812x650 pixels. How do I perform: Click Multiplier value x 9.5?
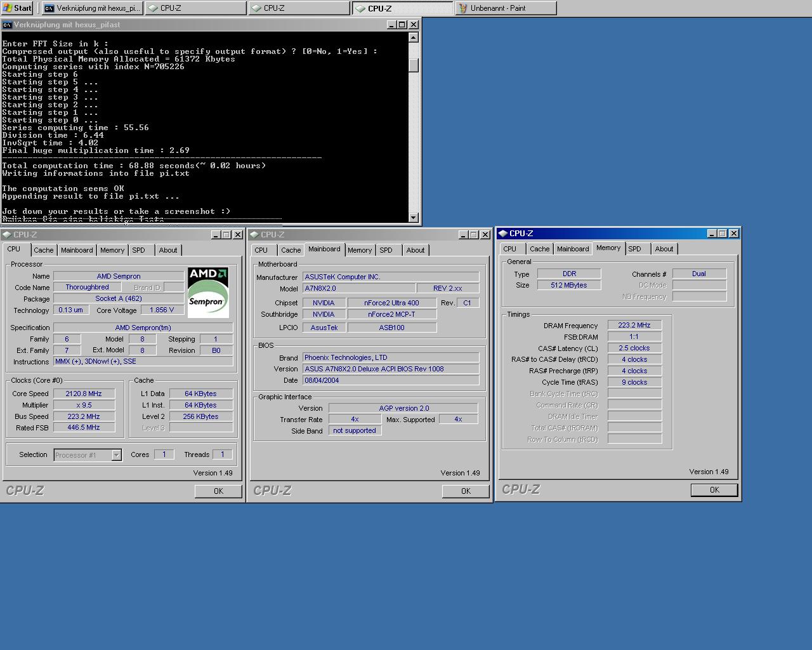pos(84,405)
